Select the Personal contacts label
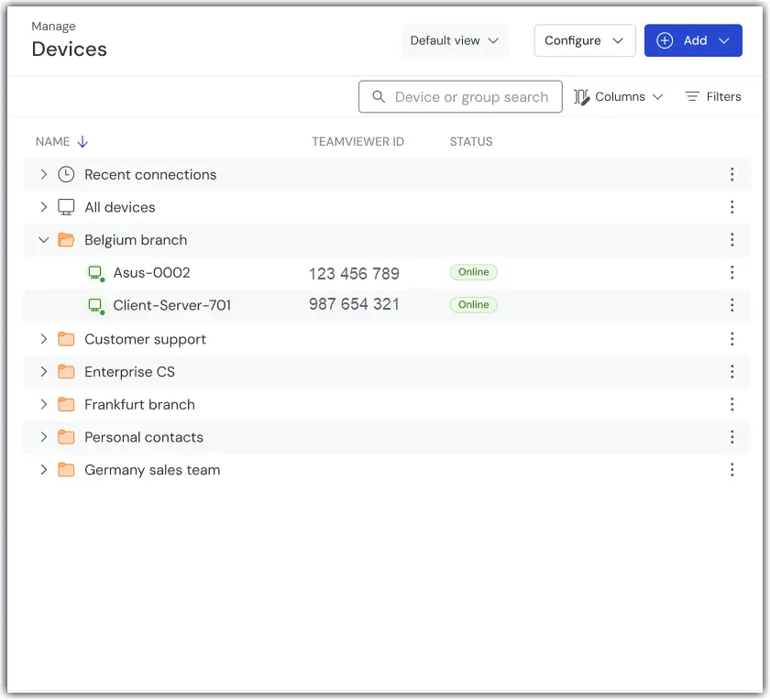This screenshot has height=700, width=770. point(144,437)
